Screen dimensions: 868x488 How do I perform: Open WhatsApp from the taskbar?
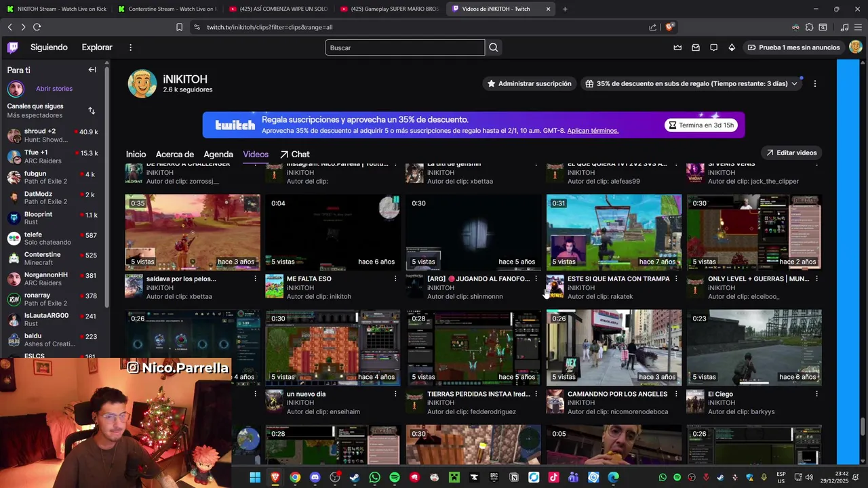click(374, 477)
